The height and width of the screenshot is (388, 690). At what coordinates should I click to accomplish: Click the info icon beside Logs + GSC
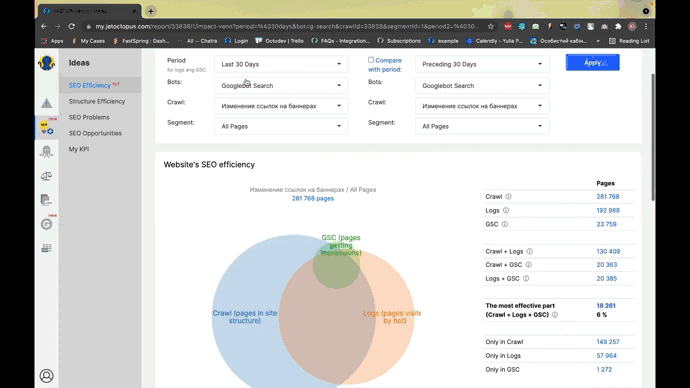tap(526, 278)
